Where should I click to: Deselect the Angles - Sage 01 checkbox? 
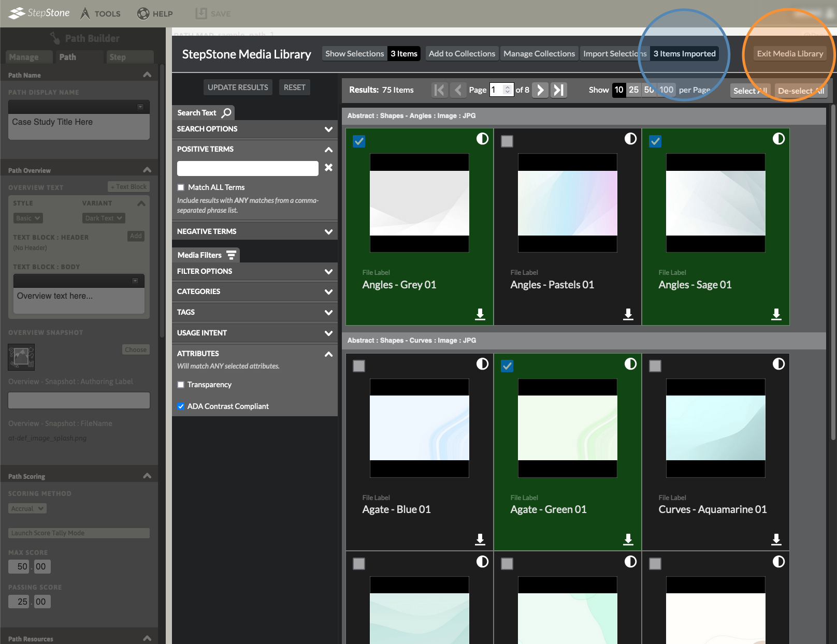point(655,141)
